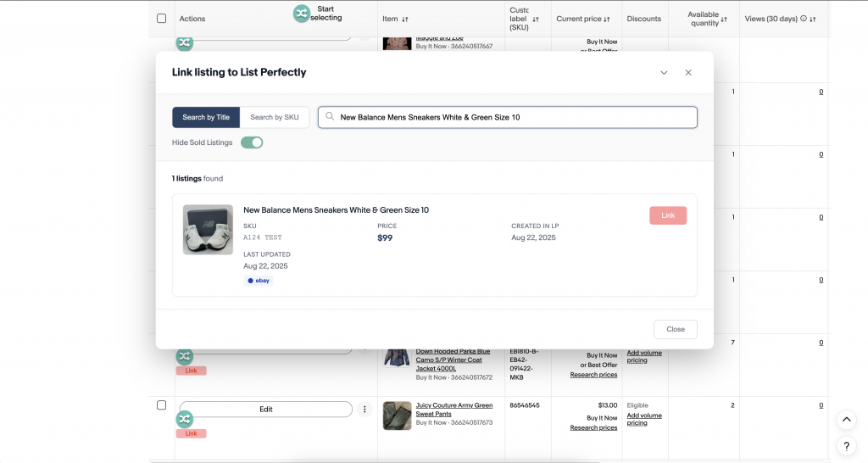
Task: Click the red Link button for New Balance listing
Action: click(x=668, y=215)
